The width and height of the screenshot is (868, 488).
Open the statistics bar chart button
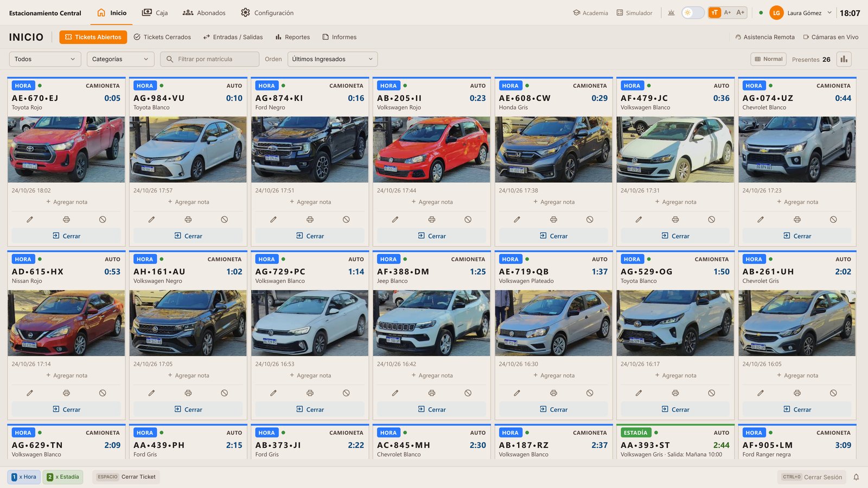click(x=844, y=59)
